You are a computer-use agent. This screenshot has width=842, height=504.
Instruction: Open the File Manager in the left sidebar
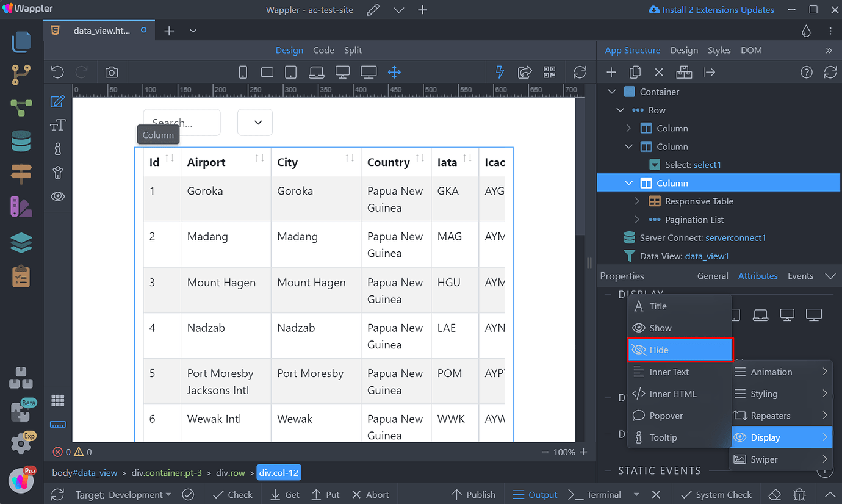click(21, 41)
